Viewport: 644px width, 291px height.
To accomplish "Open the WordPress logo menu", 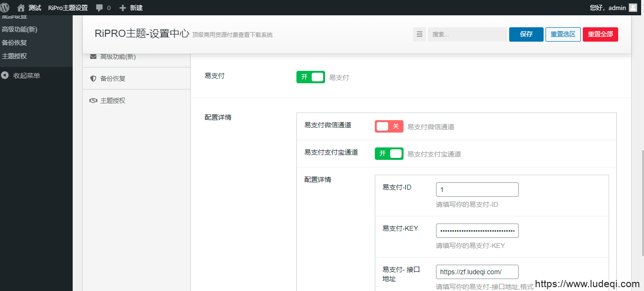I will 5,8.
